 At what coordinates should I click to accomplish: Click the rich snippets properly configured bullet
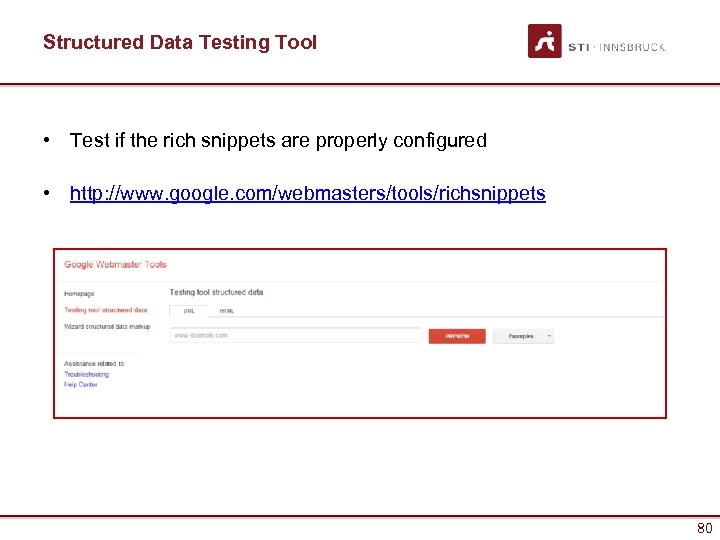pos(278,141)
